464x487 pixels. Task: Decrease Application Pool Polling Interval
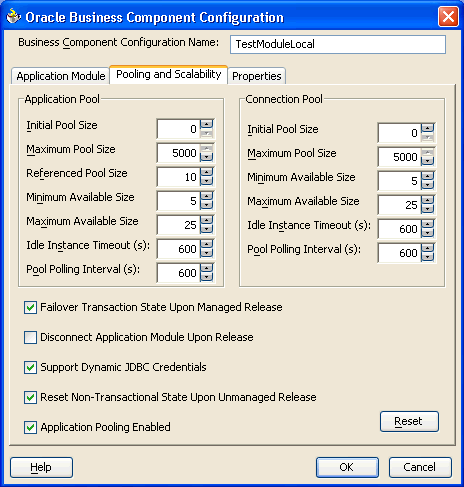(x=207, y=277)
